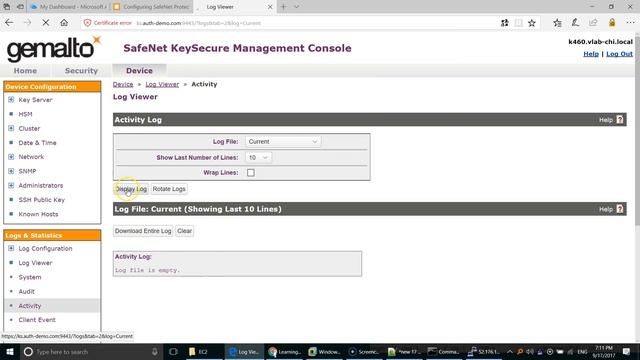Open SSH Public Key in sidebar

[42, 200]
